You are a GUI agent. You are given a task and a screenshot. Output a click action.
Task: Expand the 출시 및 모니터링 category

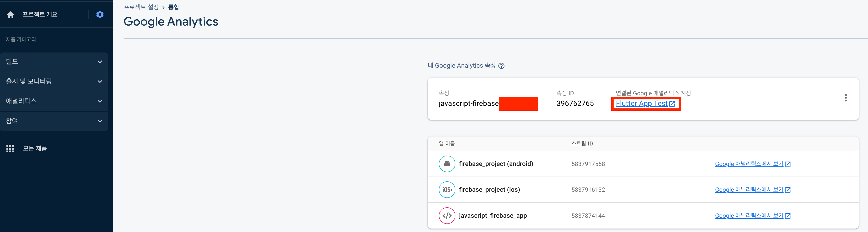click(x=54, y=81)
